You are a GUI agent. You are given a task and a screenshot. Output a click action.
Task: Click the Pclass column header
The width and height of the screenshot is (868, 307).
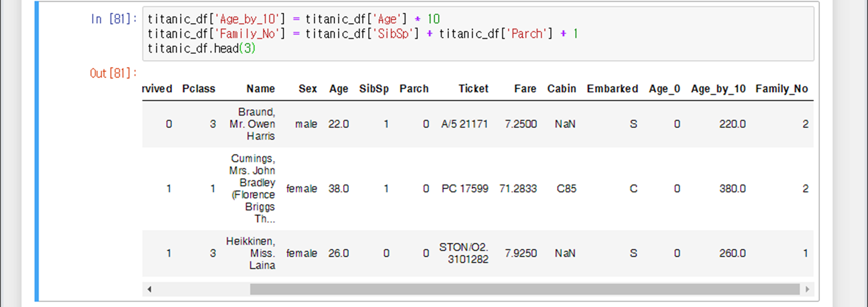pyautogui.click(x=198, y=89)
